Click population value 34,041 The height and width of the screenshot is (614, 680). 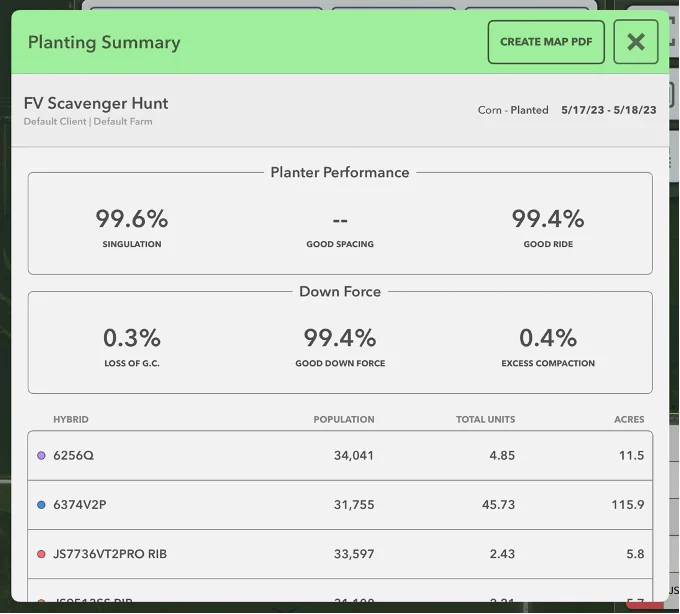pos(354,455)
